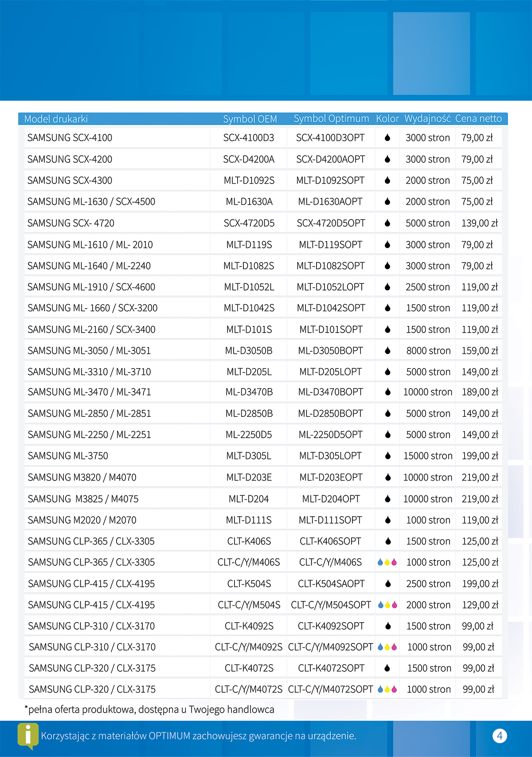The image size is (532, 757).
Task: Click the black drop icon in SCX-4100 row
Action: point(387,137)
